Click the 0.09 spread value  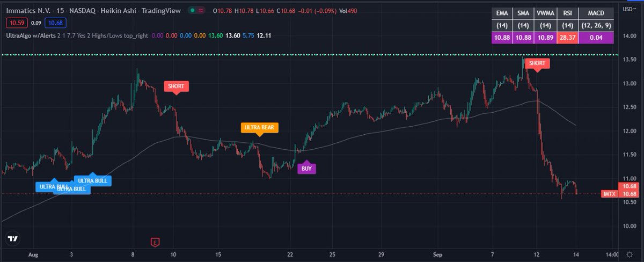click(35, 23)
